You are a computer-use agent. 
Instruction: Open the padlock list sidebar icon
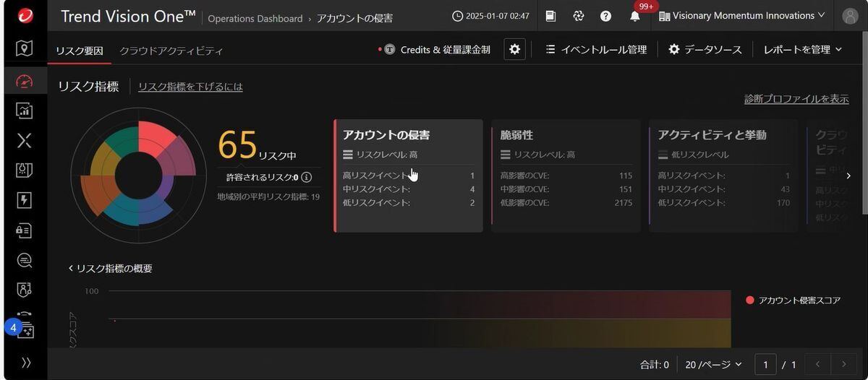pos(24,230)
